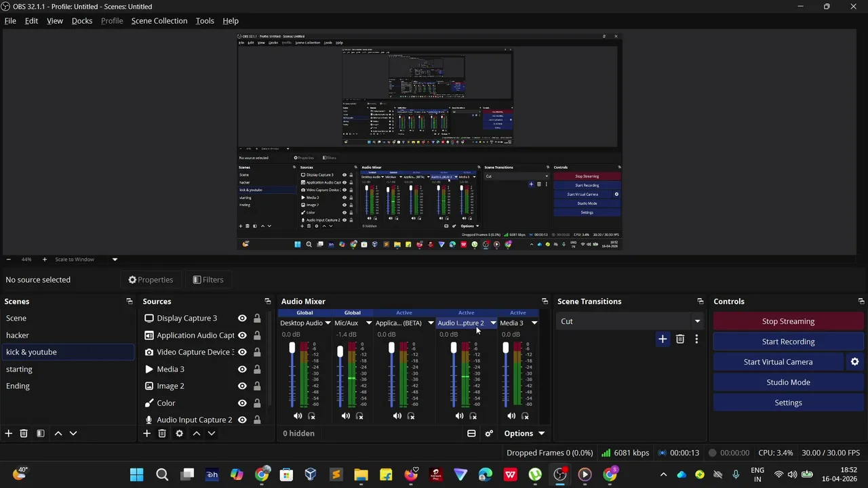Toggle monitoring headphone icon for Desktop Audio
868x488 pixels.
pyautogui.click(x=311, y=415)
